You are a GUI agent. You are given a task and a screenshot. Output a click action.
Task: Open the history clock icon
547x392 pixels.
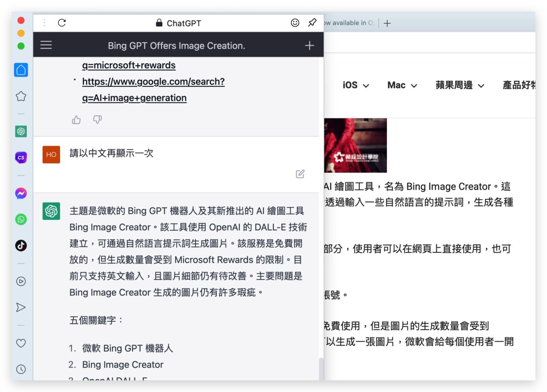21,369
